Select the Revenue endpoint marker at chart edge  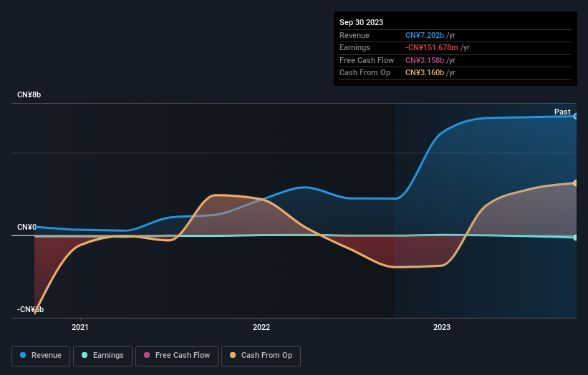(x=576, y=117)
